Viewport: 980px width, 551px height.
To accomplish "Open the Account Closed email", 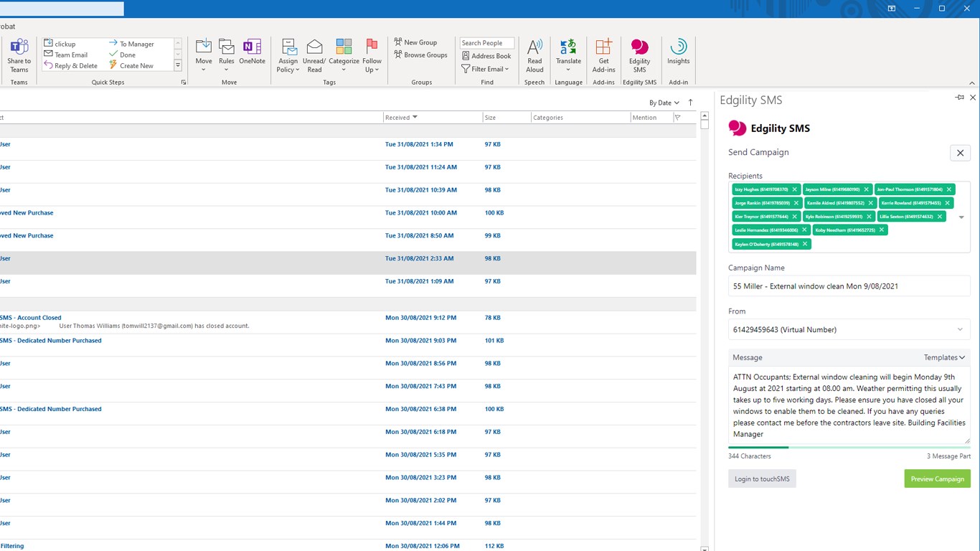I will (348, 321).
